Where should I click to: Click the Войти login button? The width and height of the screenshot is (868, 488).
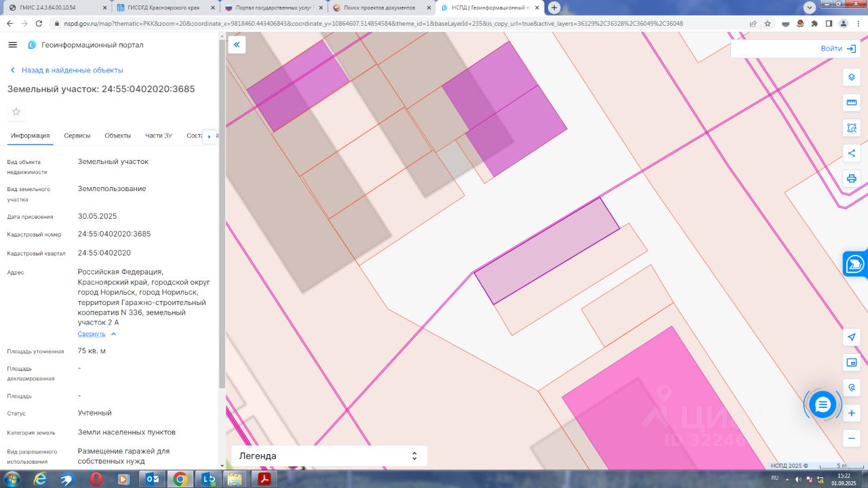[x=838, y=49]
